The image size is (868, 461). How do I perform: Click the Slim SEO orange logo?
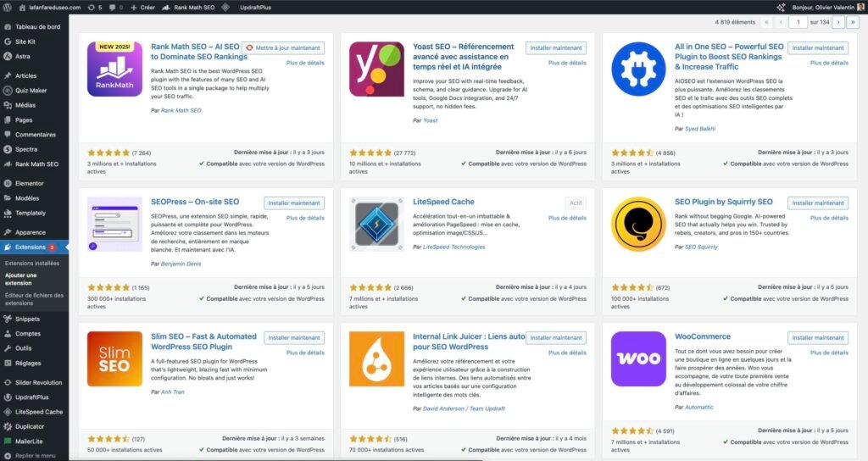pos(114,358)
